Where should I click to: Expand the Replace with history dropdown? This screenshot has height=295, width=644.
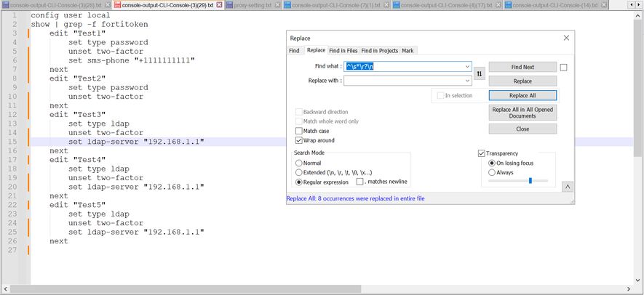click(467, 81)
